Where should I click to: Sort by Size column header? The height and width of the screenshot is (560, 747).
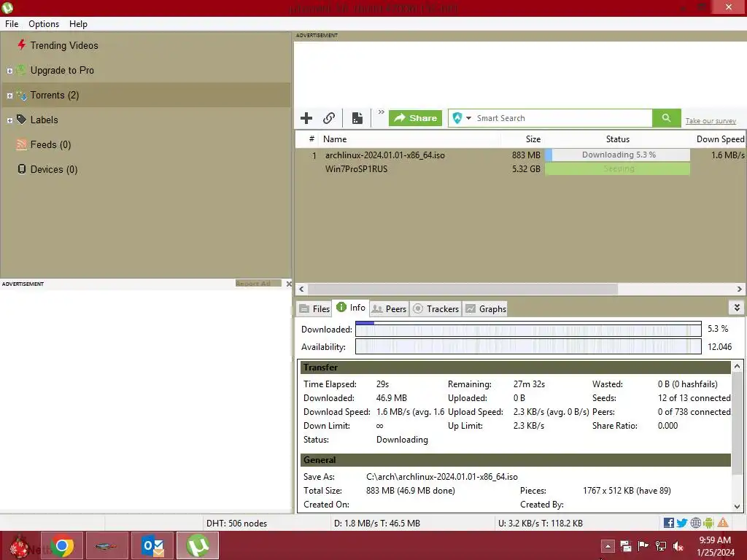(x=522, y=139)
